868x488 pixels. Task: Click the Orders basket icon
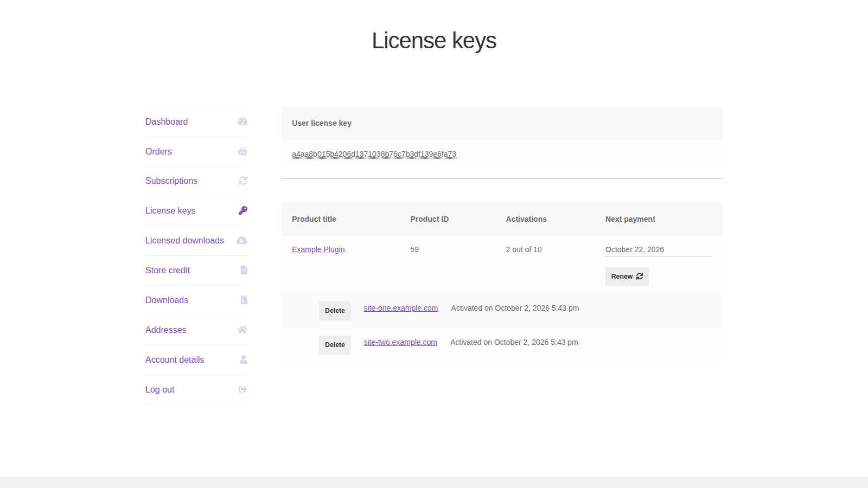242,151
